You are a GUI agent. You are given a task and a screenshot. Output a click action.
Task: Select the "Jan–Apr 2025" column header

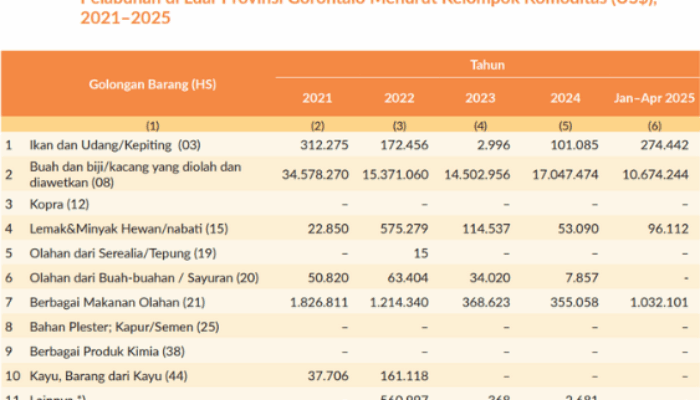point(654,98)
